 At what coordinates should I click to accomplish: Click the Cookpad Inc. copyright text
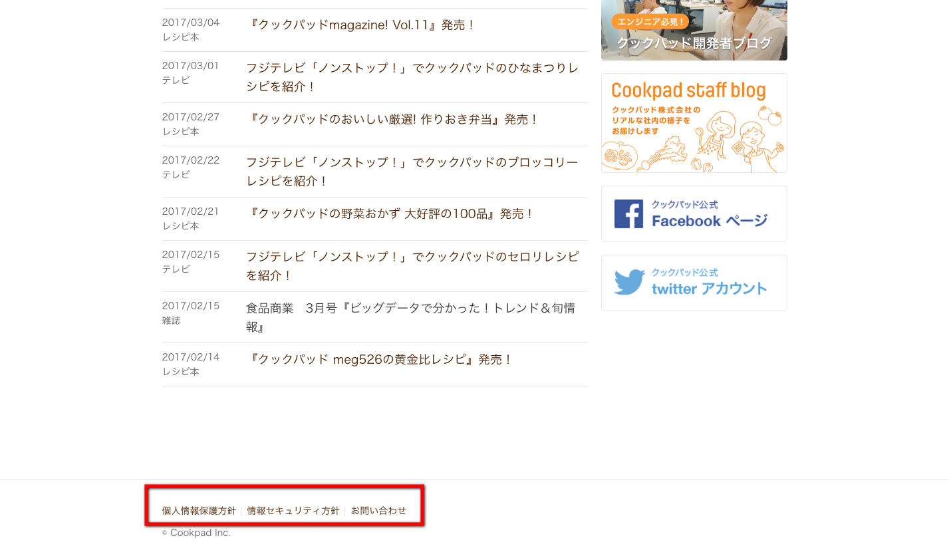196,533
